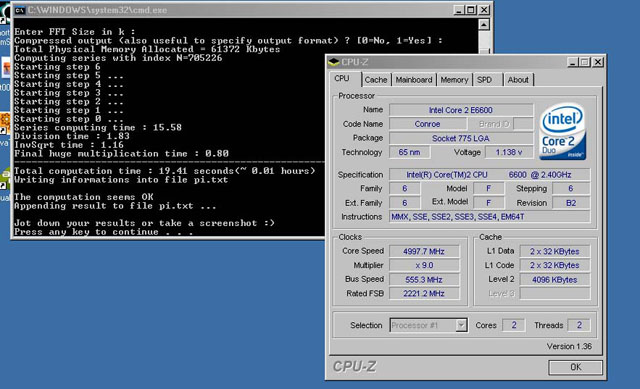Open the Processor #1 selection dropdown
The width and height of the screenshot is (640, 389).
click(429, 325)
